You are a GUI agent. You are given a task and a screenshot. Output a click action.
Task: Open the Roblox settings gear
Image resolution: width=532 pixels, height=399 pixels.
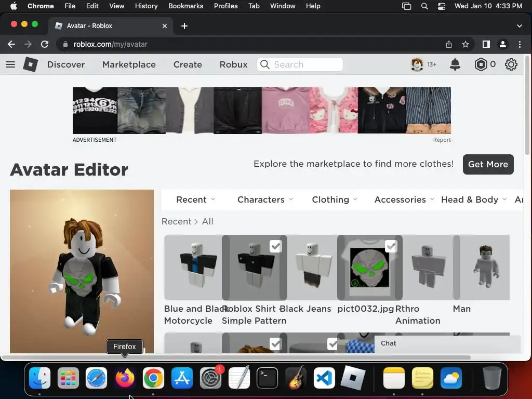[511, 64]
